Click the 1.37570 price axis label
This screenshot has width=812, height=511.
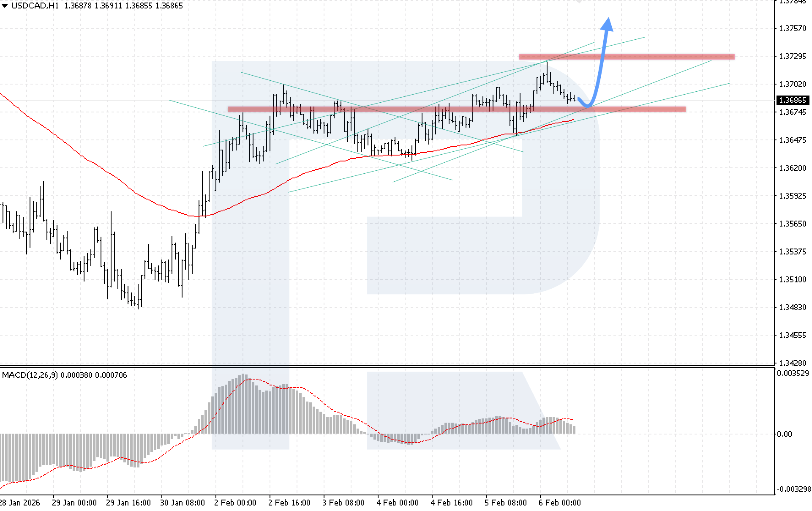(793, 28)
